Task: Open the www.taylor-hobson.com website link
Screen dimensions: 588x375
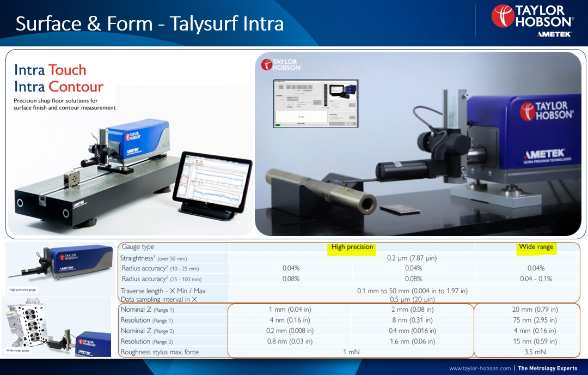Action: 480,368
